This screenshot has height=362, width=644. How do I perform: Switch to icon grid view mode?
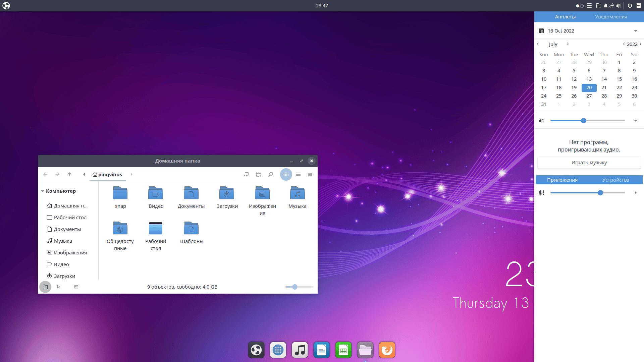(x=286, y=174)
